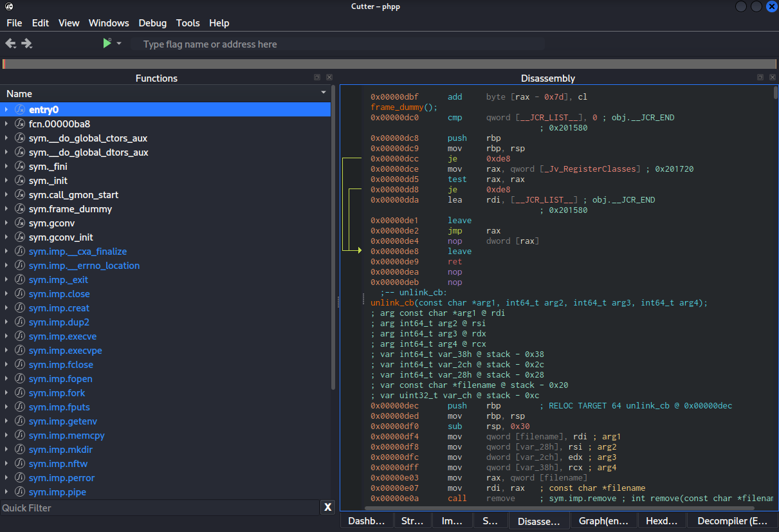Image resolution: width=779 pixels, height=532 pixels.
Task: Click the flag name or address input field
Action: pos(338,44)
